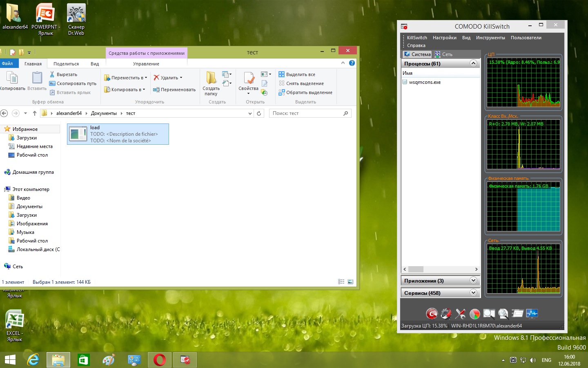Click the pie chart icon in KillSwitch
The width and height of the screenshot is (588, 368).
(x=474, y=314)
